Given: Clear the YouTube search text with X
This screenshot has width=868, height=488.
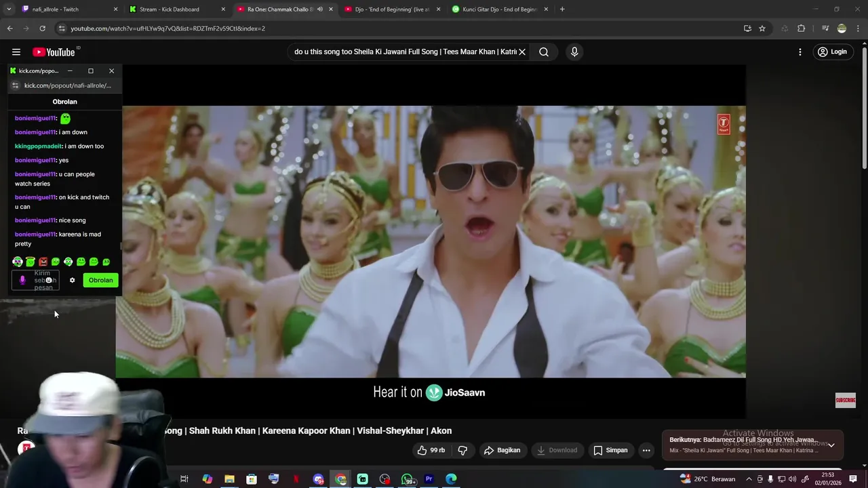Looking at the screenshot, I should coord(522,52).
